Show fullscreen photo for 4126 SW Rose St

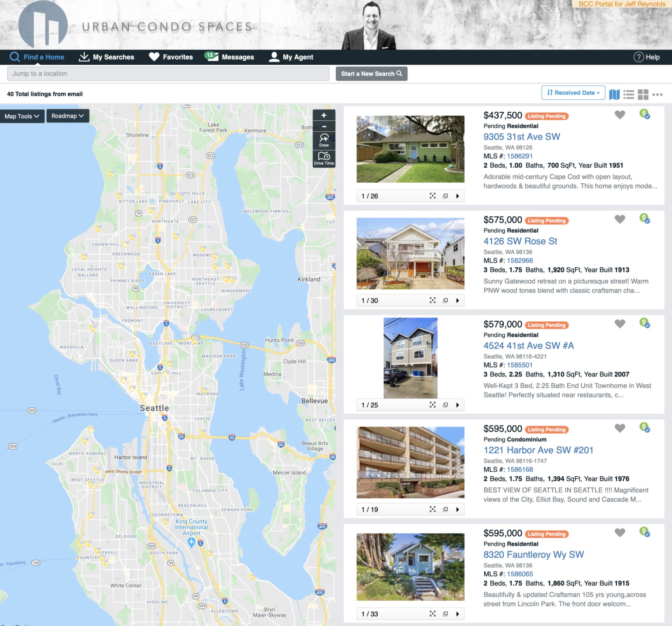pyautogui.click(x=433, y=300)
